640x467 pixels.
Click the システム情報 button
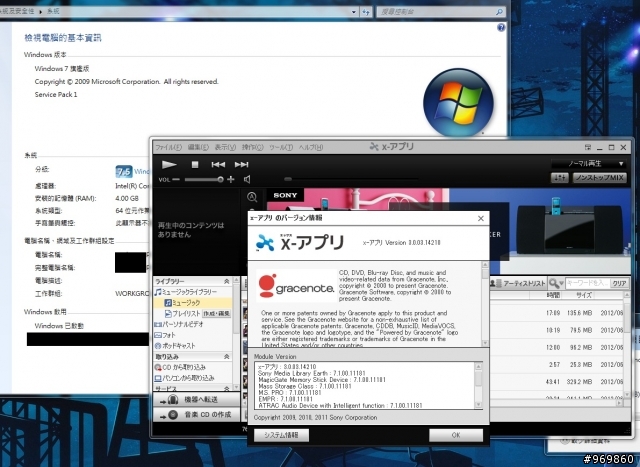pos(281,435)
